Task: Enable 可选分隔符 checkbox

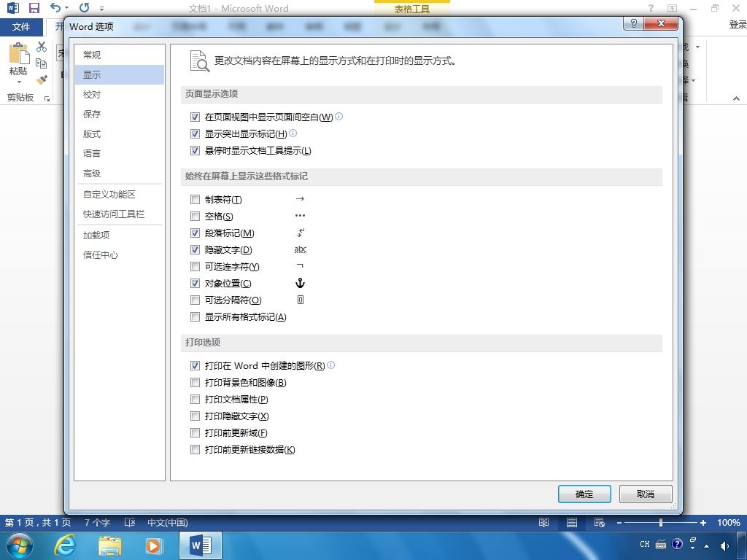Action: [x=195, y=300]
